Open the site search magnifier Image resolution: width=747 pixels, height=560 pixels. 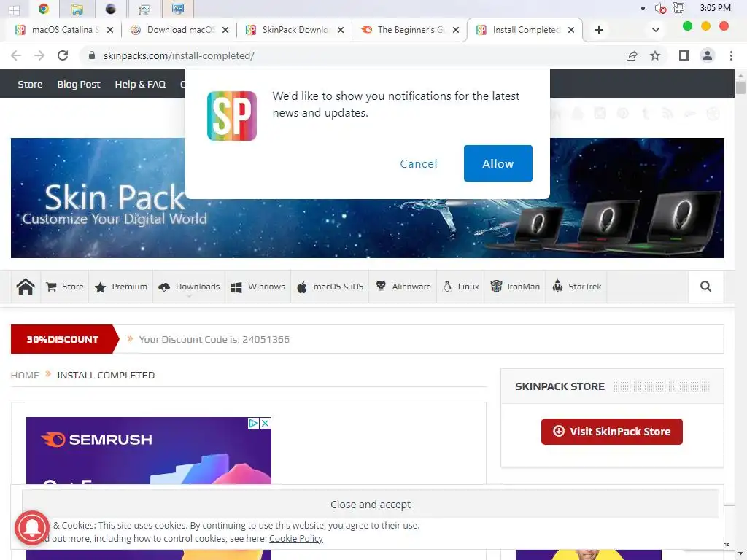705,286
